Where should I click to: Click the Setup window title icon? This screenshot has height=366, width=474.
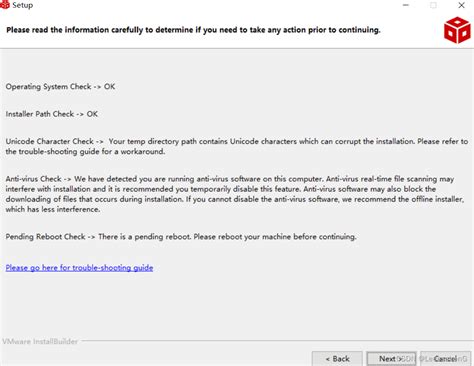tap(5, 5)
